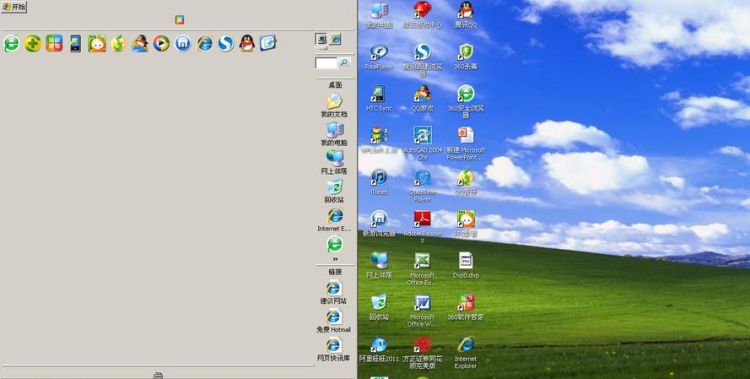The height and width of the screenshot is (379, 750).
Task: Open the 新建 Microsoft PowerPoint file
Action: tap(466, 143)
